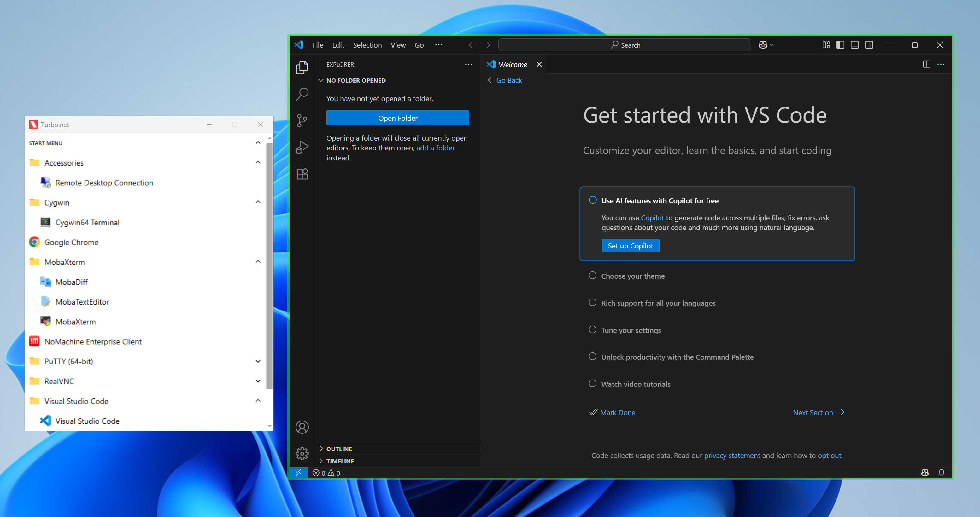Click the Go Back navigation arrow in title bar
Viewport: 980px width, 517px height.
tap(472, 45)
